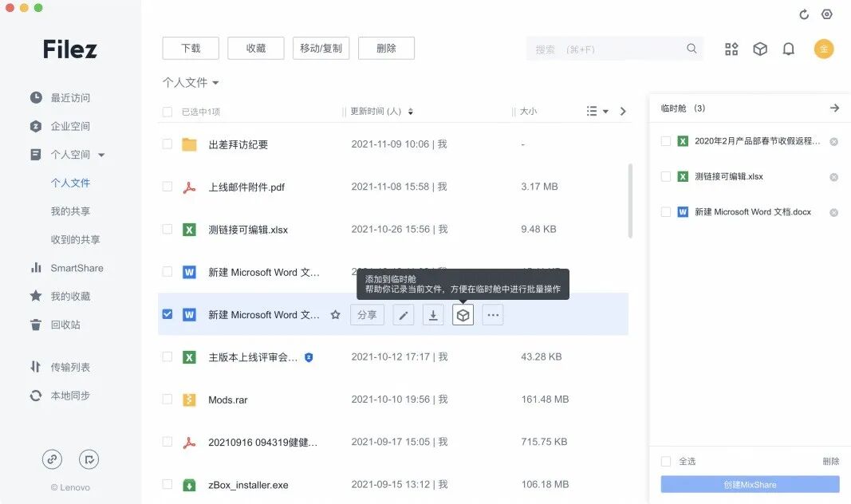
Task: Select the pencil edit icon on selected file
Action: [403, 314]
